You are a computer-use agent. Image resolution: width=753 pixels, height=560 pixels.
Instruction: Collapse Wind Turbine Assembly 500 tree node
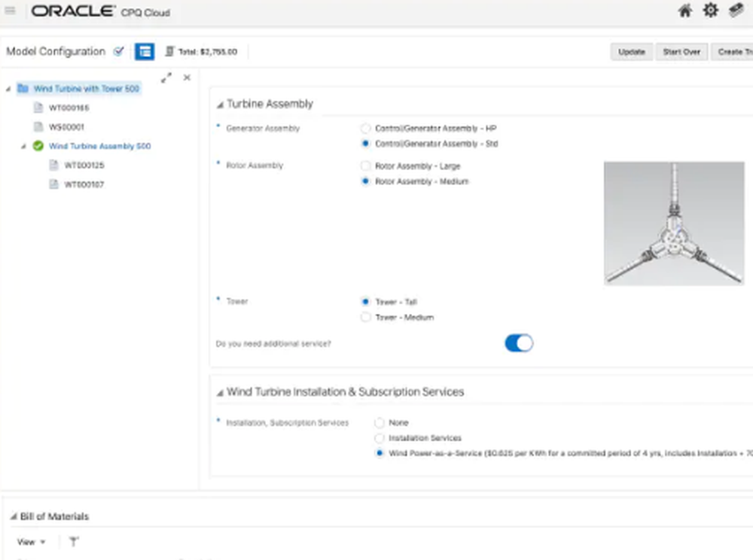pos(23,146)
